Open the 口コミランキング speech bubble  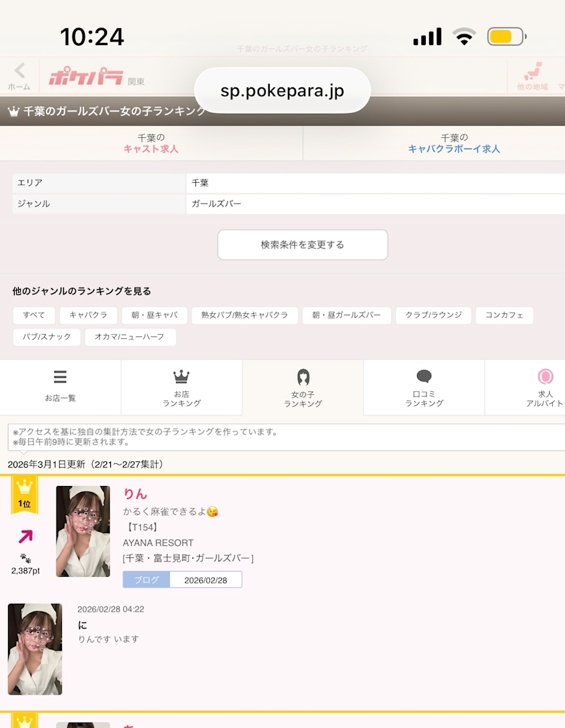[424, 387]
